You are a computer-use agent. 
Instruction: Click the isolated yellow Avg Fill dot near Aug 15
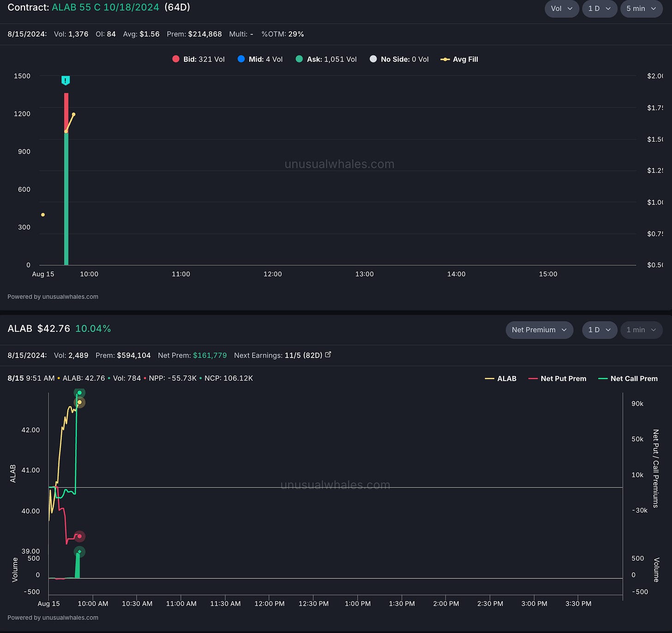tap(43, 215)
